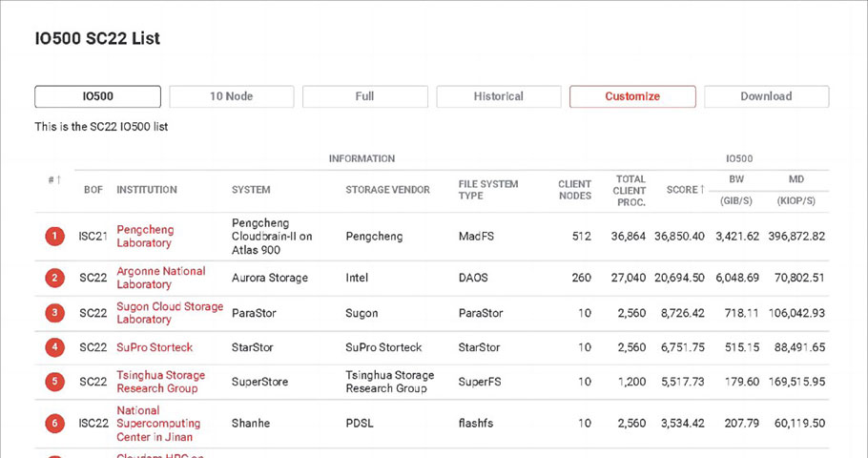Click the MD (KIOP/S) column header
Viewport: 868px width, 458px height.
point(796,190)
